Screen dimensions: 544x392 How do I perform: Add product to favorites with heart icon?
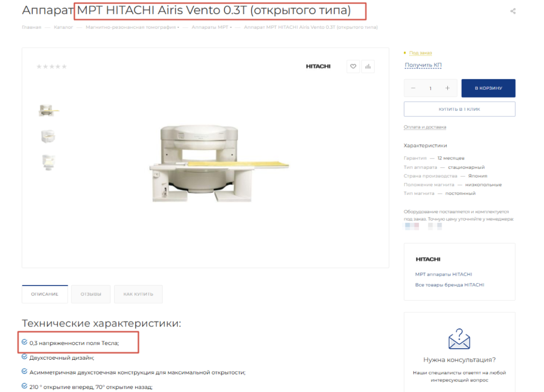tap(353, 66)
